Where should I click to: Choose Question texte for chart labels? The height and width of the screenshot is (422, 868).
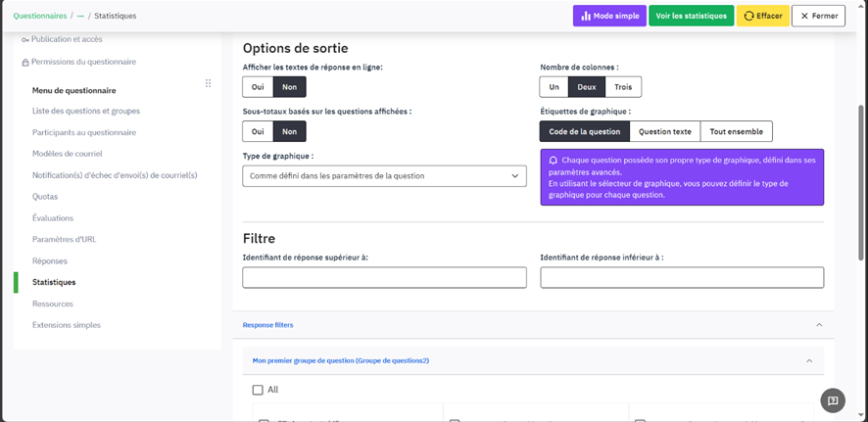coord(664,131)
